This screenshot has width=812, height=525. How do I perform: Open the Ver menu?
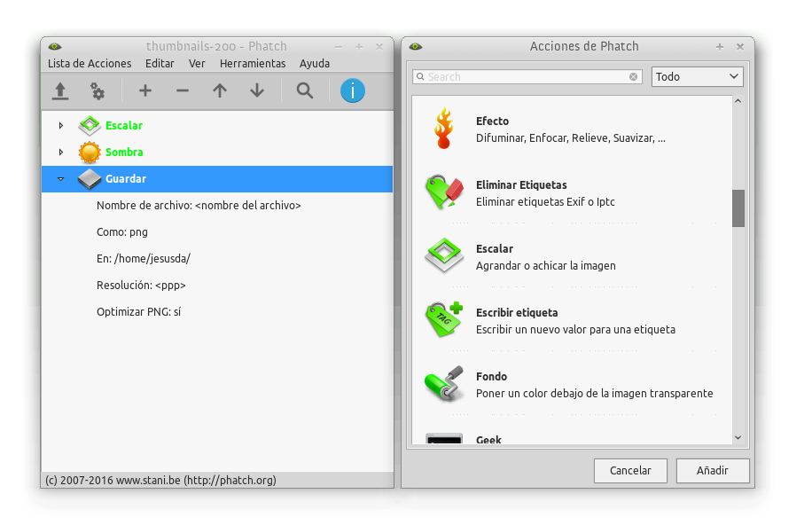click(x=197, y=63)
